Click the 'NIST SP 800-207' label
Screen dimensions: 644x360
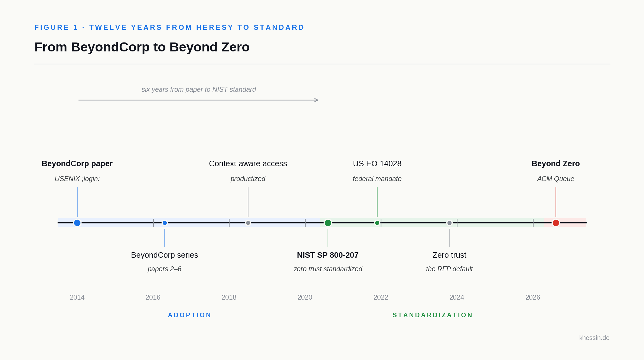coord(328,255)
